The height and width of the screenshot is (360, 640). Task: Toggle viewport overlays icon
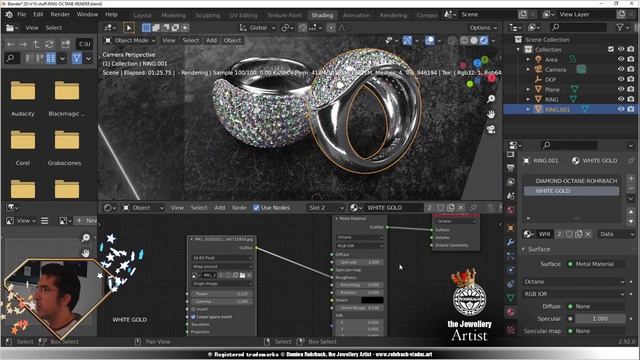click(429, 40)
